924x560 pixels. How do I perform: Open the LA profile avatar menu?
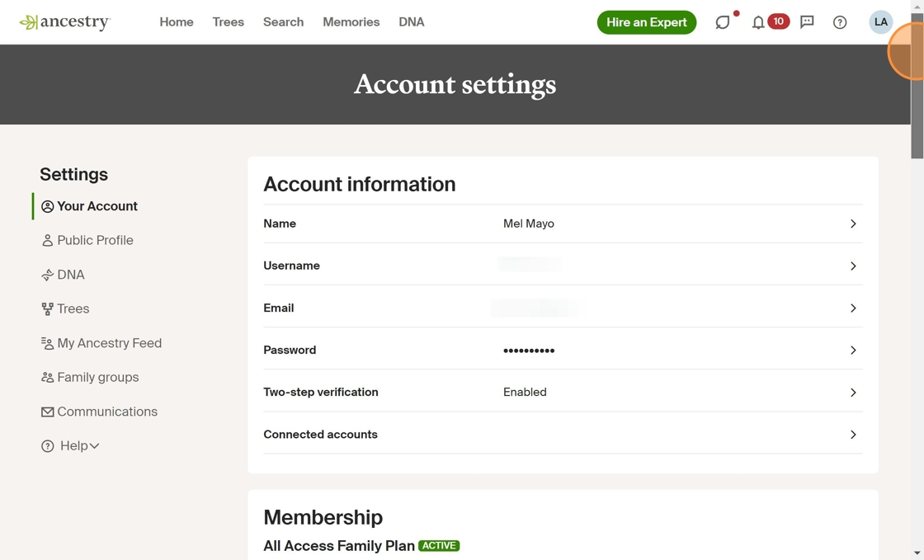880,21
